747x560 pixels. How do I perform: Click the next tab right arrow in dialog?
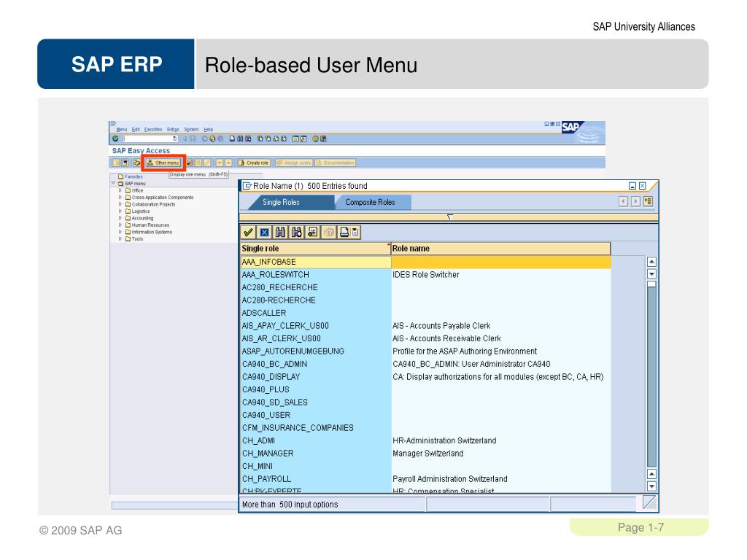[x=635, y=201]
